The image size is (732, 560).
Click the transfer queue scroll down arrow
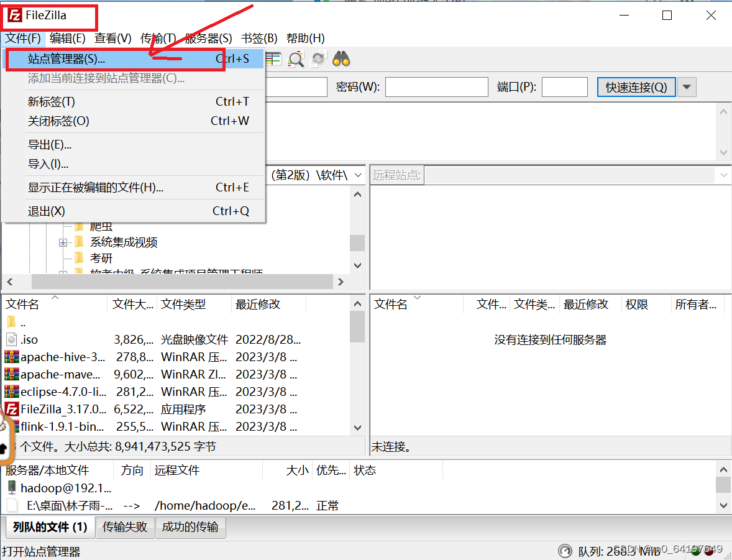[723, 505]
